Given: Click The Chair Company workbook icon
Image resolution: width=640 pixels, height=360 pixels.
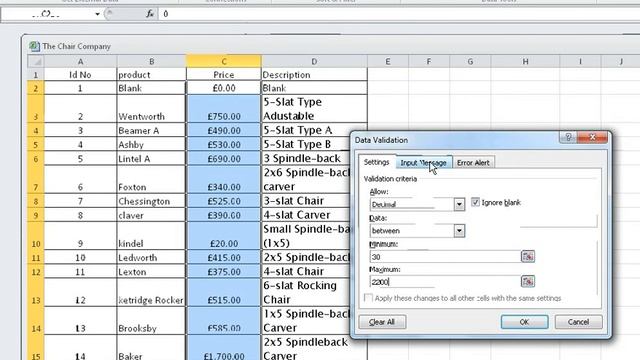Looking at the screenshot, I should pyautogui.click(x=34, y=46).
